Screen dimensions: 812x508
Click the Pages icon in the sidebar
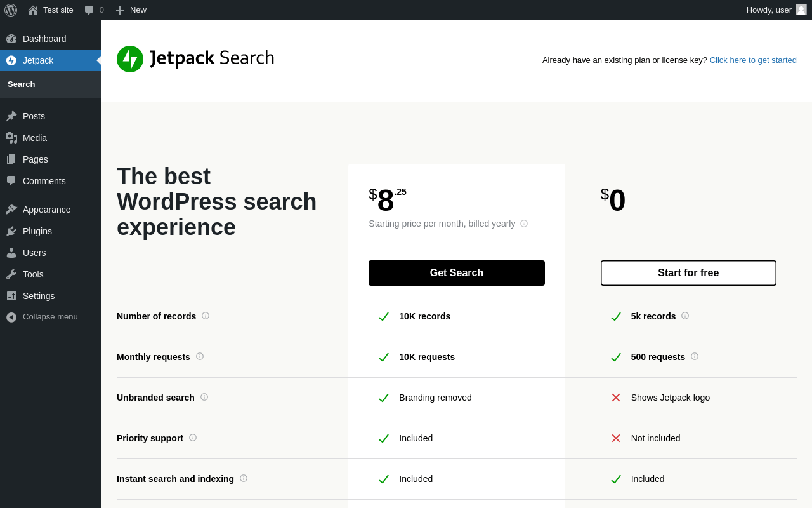11,159
